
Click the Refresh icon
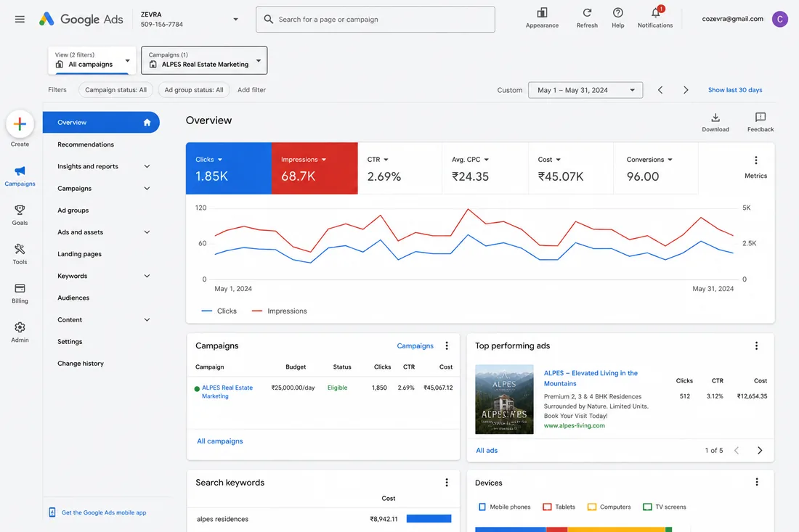point(587,13)
